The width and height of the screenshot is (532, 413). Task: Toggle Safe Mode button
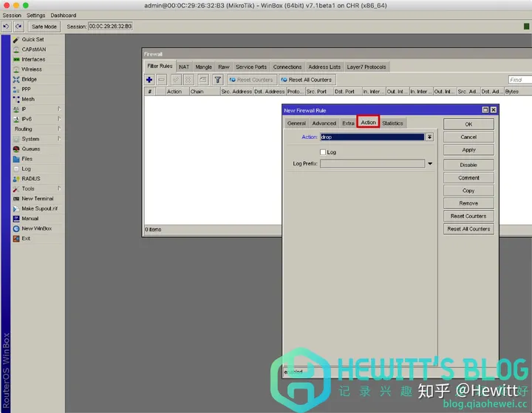point(44,27)
